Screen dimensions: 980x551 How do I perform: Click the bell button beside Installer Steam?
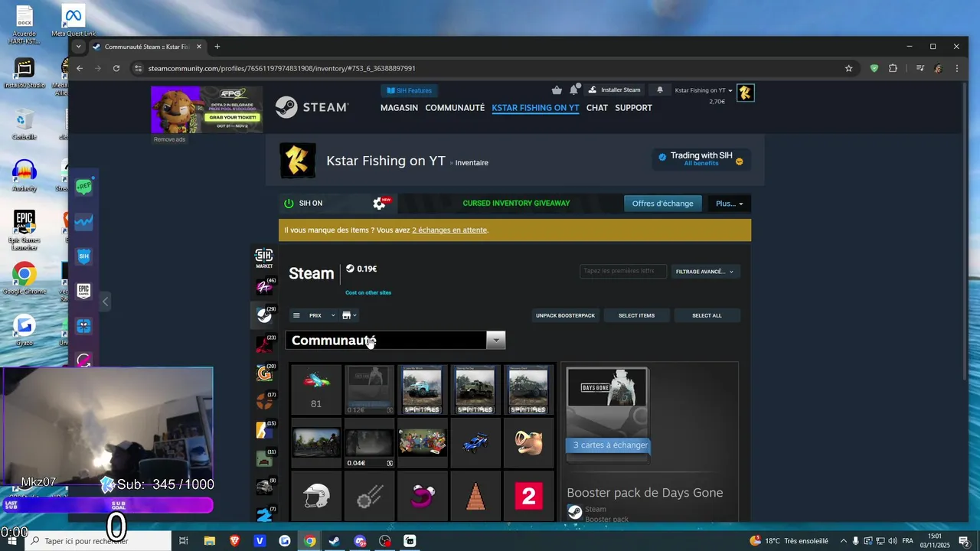660,90
